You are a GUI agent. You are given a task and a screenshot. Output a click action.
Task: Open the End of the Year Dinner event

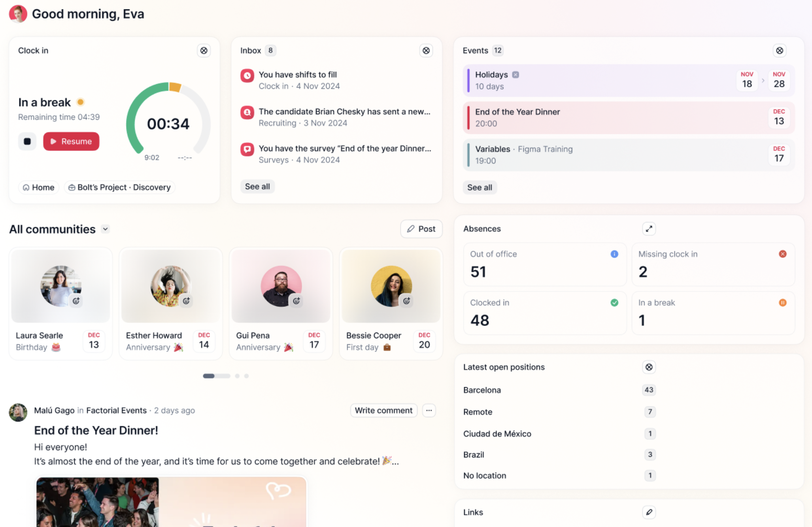click(x=629, y=118)
